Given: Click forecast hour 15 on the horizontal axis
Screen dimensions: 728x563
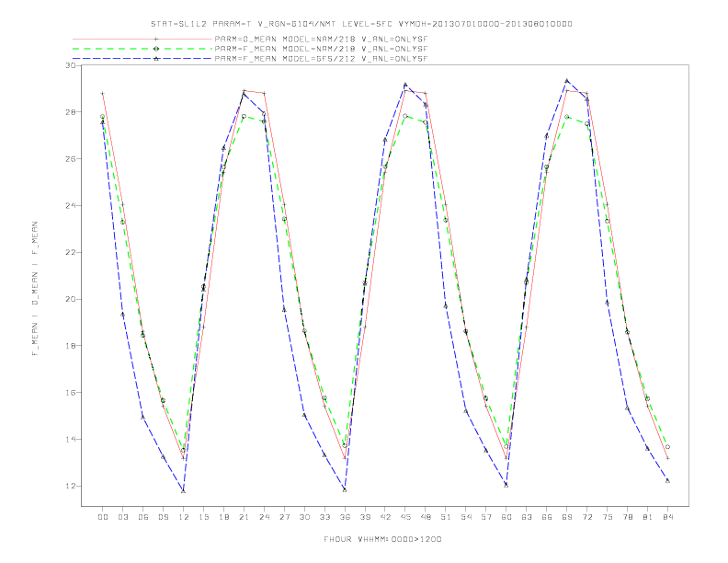Looking at the screenshot, I should coord(203,517).
